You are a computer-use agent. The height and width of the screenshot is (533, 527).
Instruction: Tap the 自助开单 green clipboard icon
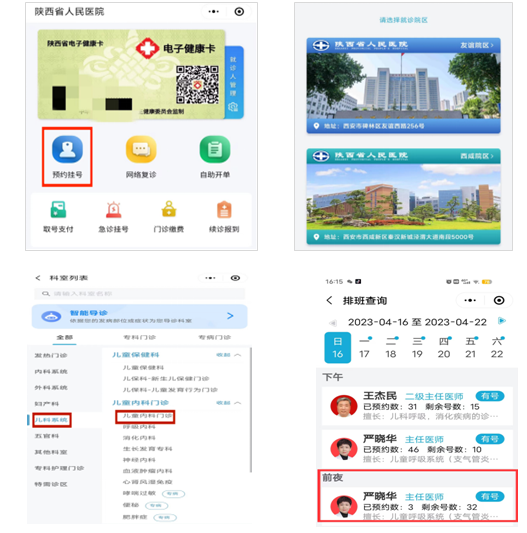[x=215, y=149]
